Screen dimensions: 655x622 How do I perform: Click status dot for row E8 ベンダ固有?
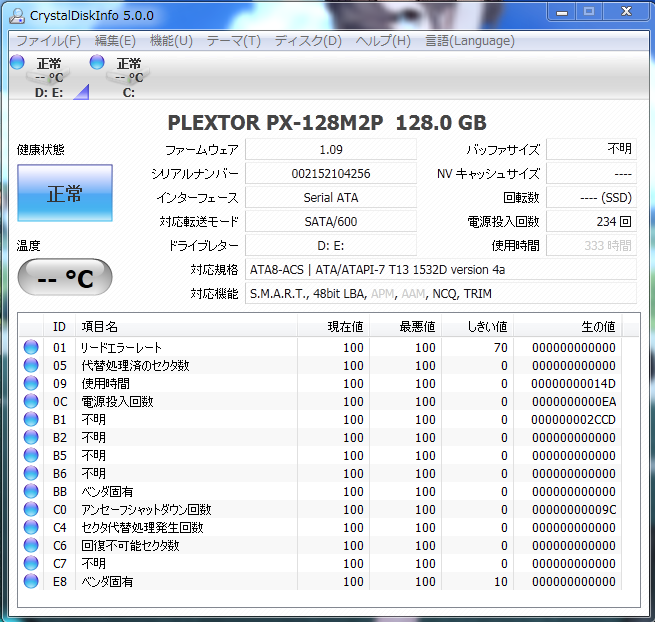31,581
